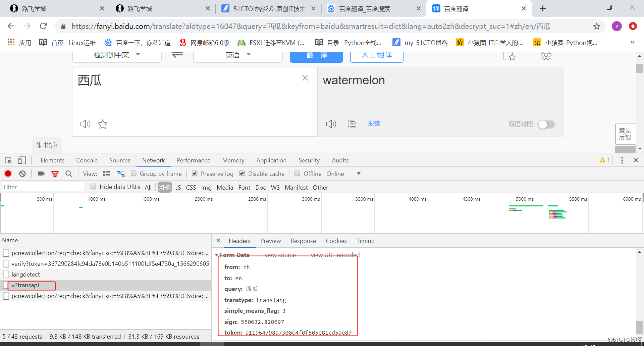The width and height of the screenshot is (644, 346).
Task: Switch to large request rows view
Action: (107, 174)
